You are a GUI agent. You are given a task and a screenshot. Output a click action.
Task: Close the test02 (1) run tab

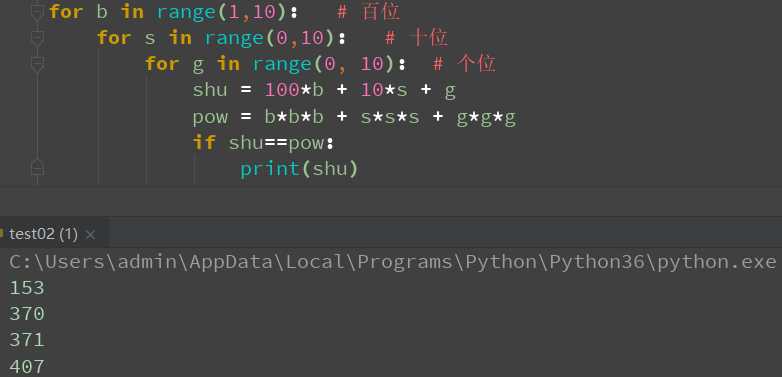[90, 234]
